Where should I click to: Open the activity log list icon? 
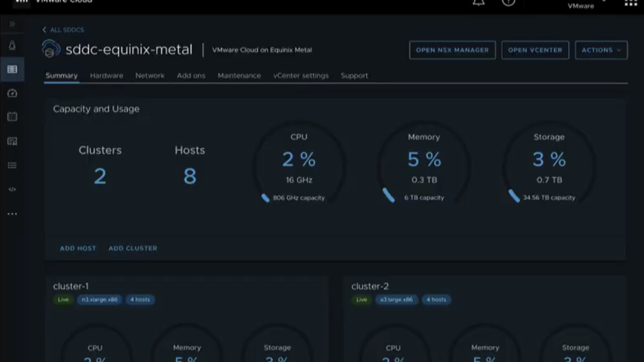[12, 165]
